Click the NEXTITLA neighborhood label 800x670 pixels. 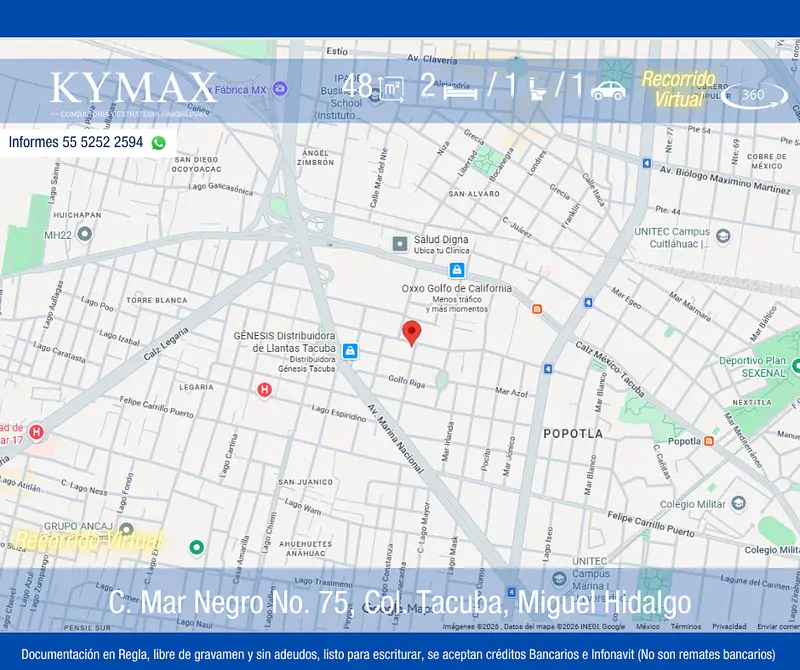point(752,402)
